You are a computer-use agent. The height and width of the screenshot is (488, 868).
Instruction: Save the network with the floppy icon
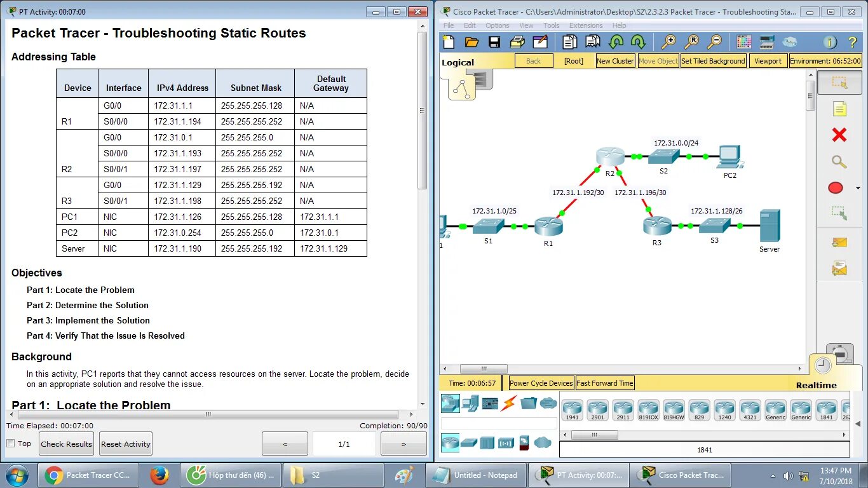coord(494,43)
